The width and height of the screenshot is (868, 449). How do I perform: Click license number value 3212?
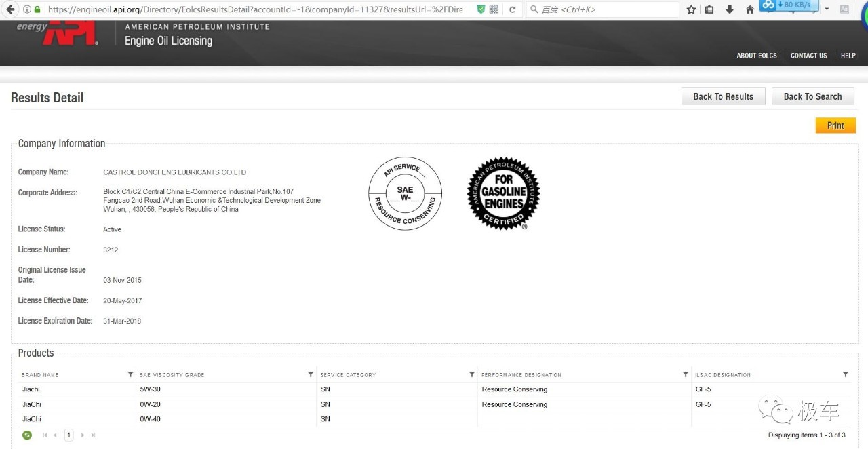(x=111, y=250)
